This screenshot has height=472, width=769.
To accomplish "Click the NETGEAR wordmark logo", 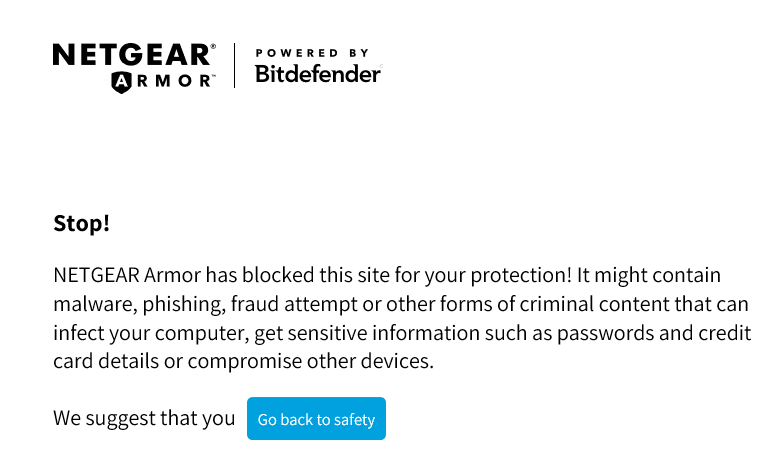I will (133, 54).
